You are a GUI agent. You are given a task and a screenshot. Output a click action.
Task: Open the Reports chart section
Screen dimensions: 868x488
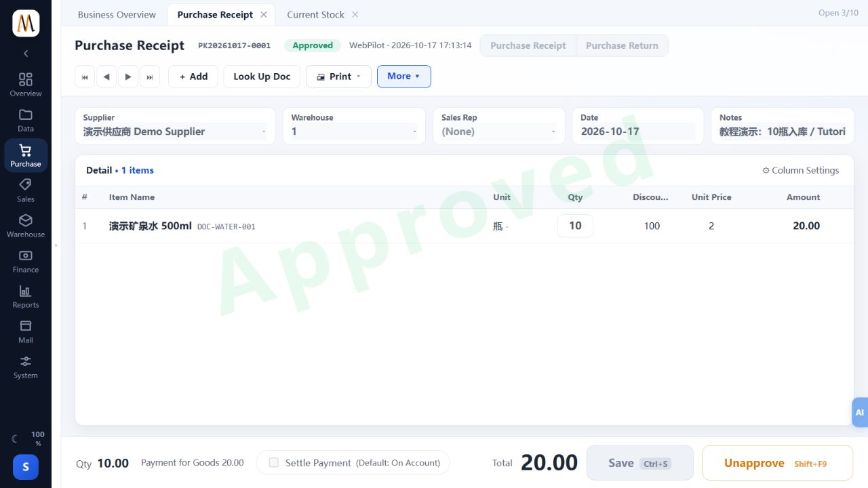(x=26, y=296)
